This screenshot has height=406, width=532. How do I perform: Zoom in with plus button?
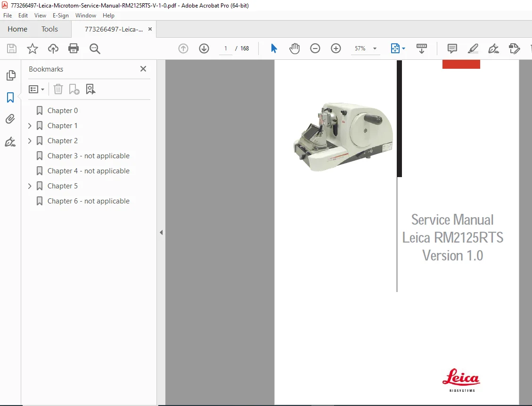coord(336,49)
